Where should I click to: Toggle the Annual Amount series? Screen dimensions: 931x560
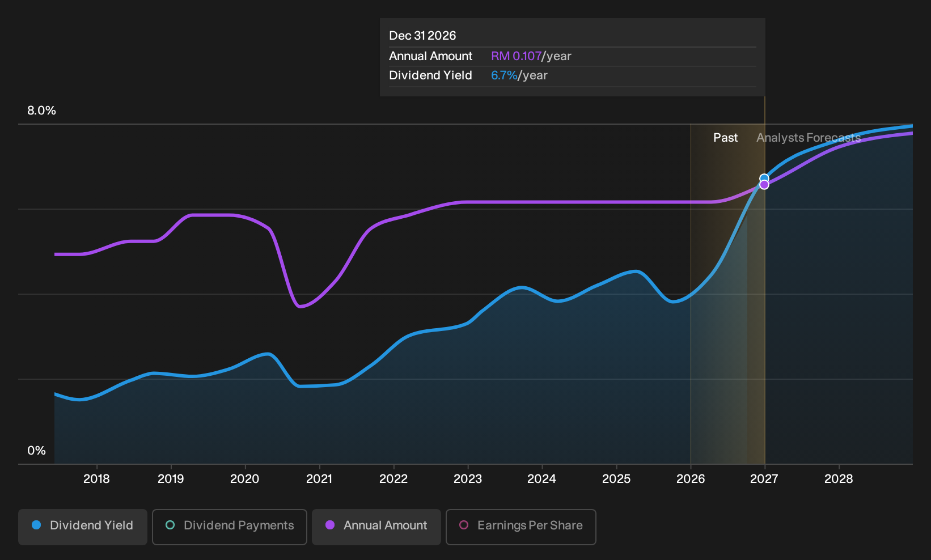[376, 527]
